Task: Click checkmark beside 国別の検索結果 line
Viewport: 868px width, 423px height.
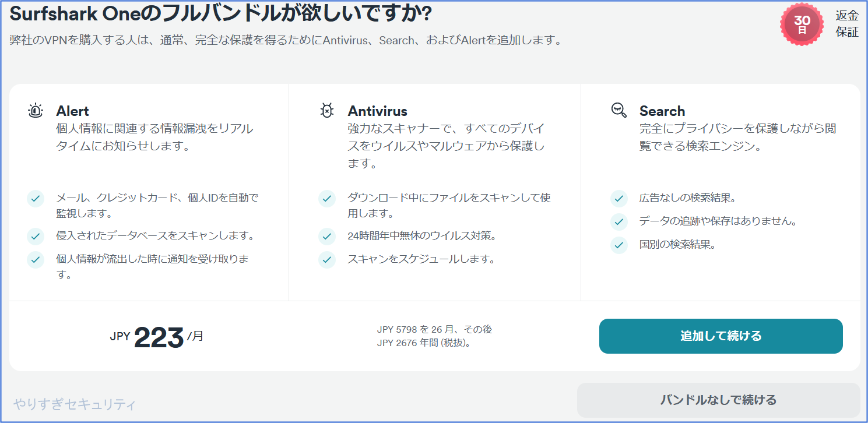Action: tap(619, 245)
